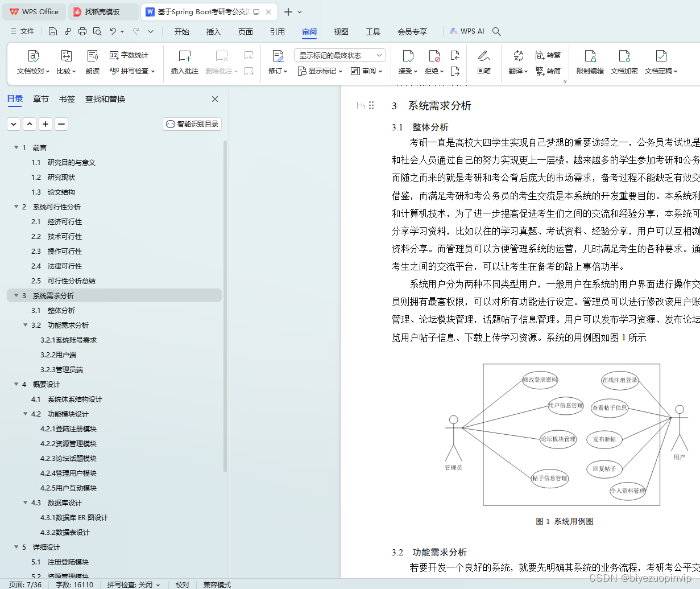700x589 pixels.
Task: Open the 文件 menu
Action: coord(22,31)
